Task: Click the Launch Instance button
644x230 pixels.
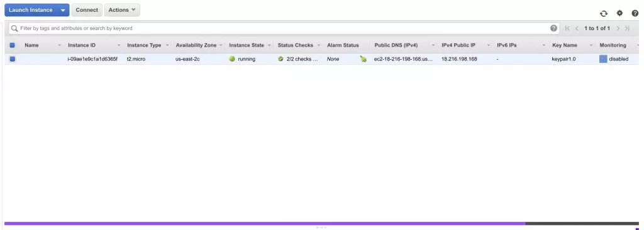Action: 31,10
